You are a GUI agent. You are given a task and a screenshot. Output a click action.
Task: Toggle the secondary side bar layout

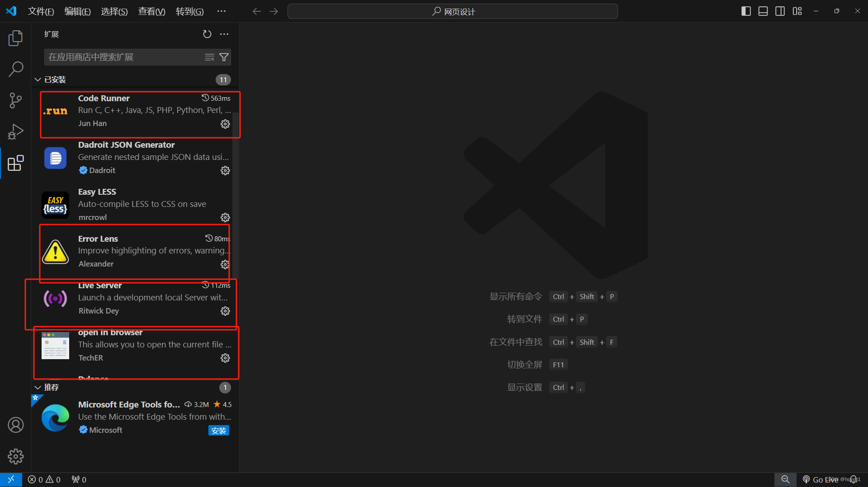point(780,11)
